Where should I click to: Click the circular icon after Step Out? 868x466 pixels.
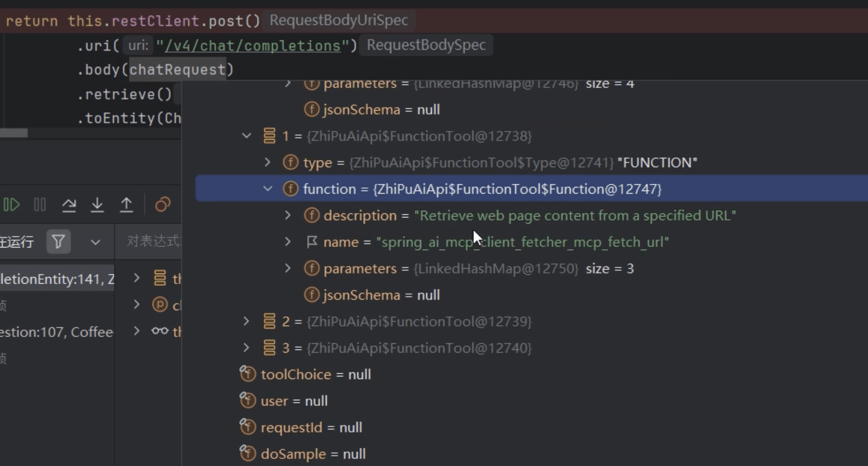(163, 205)
